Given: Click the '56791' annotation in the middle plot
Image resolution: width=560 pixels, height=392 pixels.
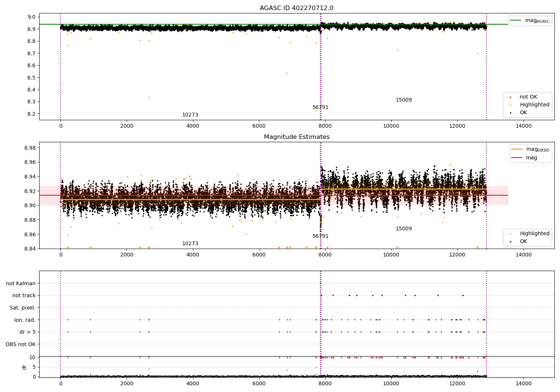Looking at the screenshot, I should coord(320,236).
